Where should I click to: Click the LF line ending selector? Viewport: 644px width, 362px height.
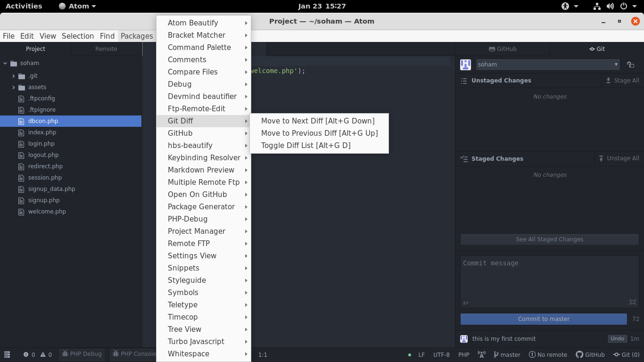pos(421,354)
